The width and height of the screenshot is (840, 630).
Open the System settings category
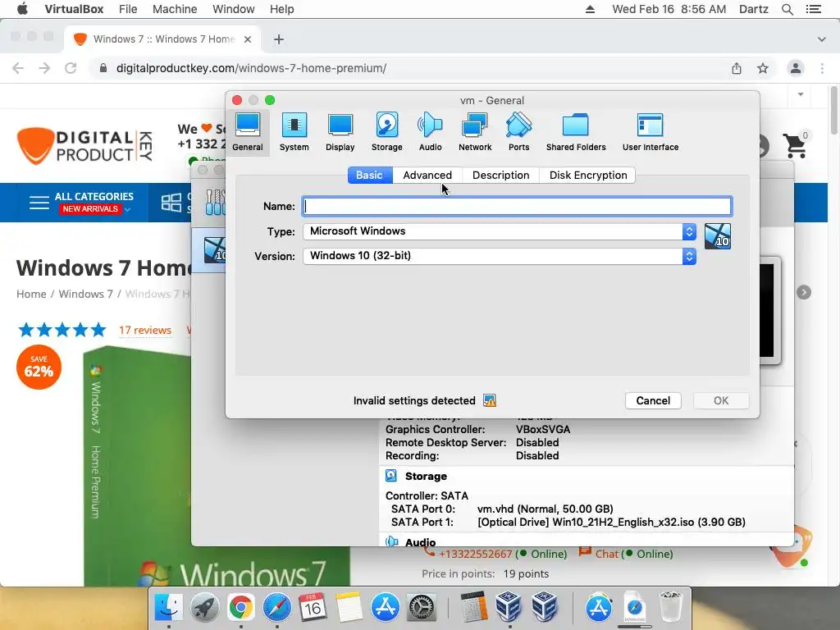pyautogui.click(x=294, y=132)
